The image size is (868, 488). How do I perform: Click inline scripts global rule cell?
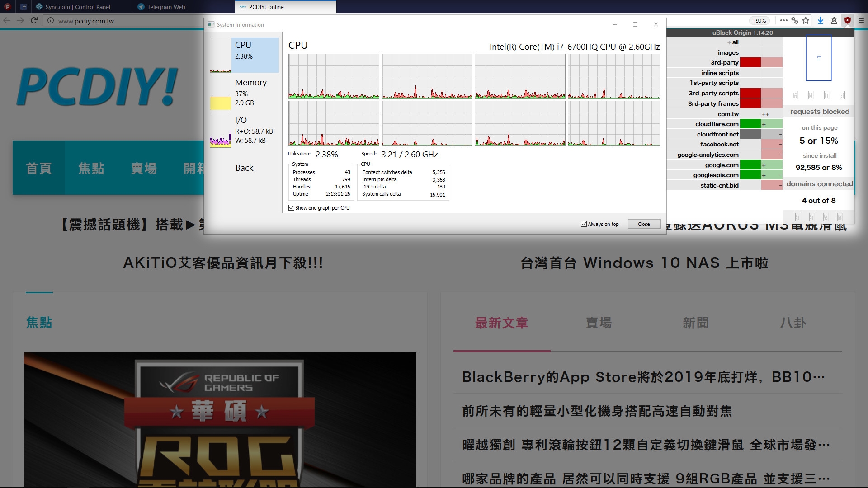(x=750, y=73)
